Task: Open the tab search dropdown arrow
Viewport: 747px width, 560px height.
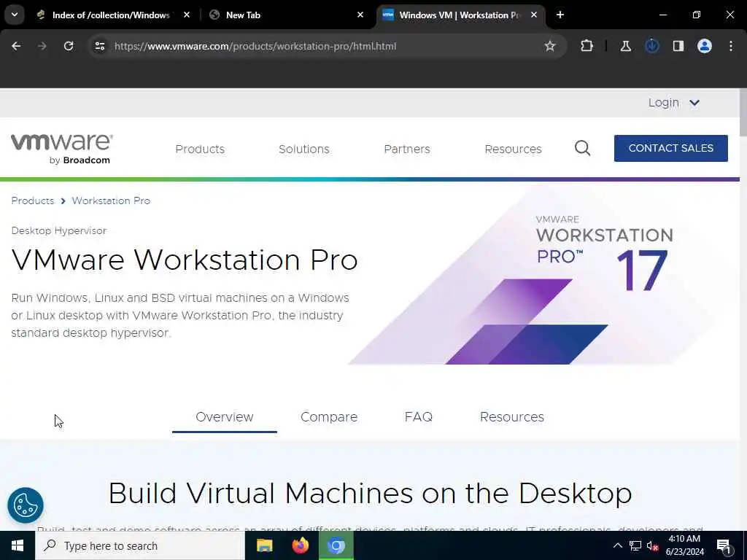Action: click(x=15, y=15)
